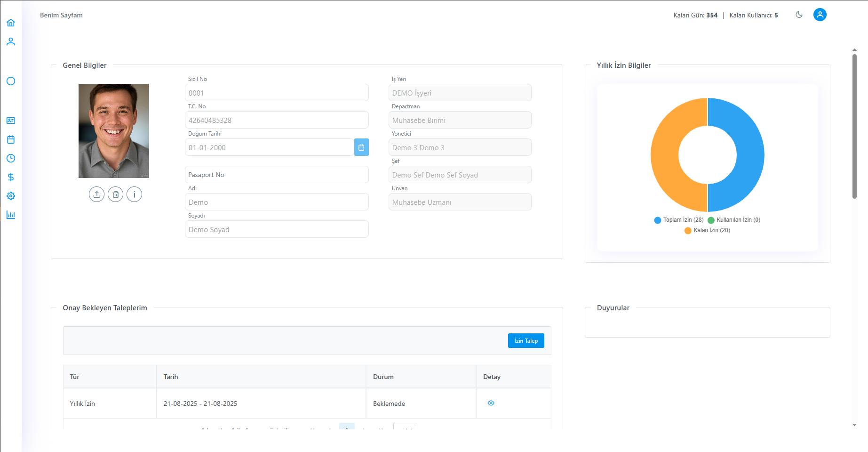Show profile photo info
The height and width of the screenshot is (452, 868).
click(x=134, y=194)
